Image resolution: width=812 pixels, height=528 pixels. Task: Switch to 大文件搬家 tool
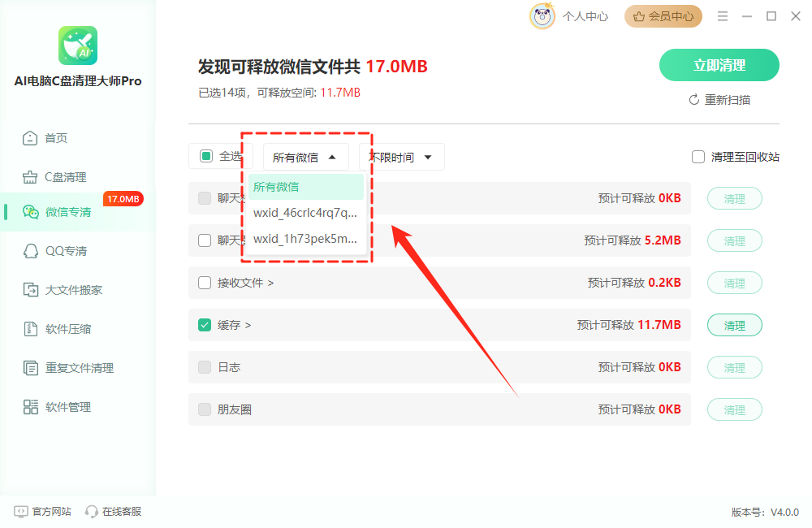pos(63,290)
